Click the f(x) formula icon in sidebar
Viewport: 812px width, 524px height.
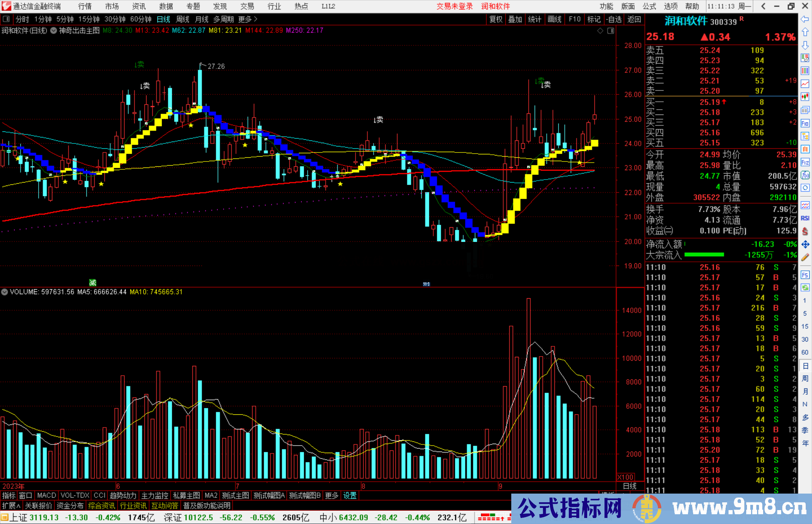[805, 175]
